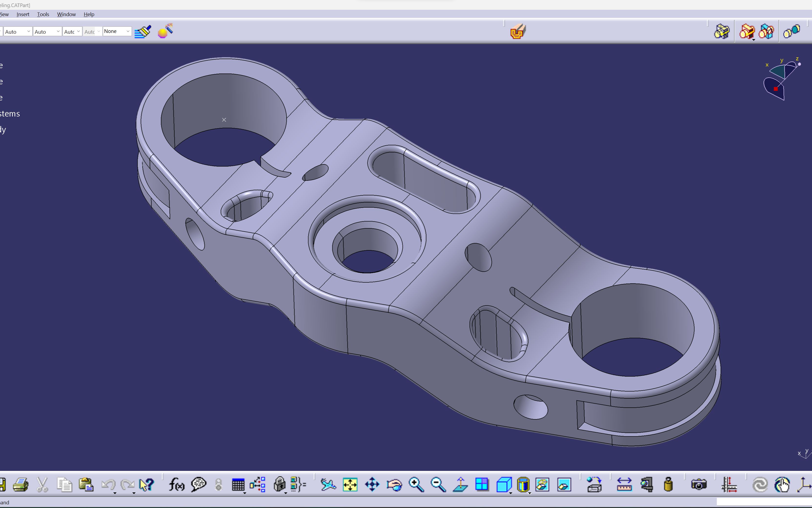Expand the arrow under Design Table icon
The image size is (812, 508).
tap(245, 493)
